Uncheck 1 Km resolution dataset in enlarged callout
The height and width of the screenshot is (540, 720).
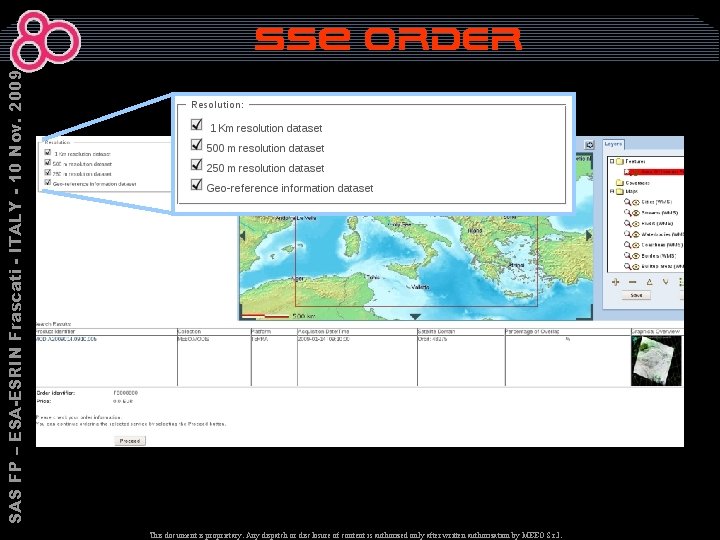tap(197, 124)
